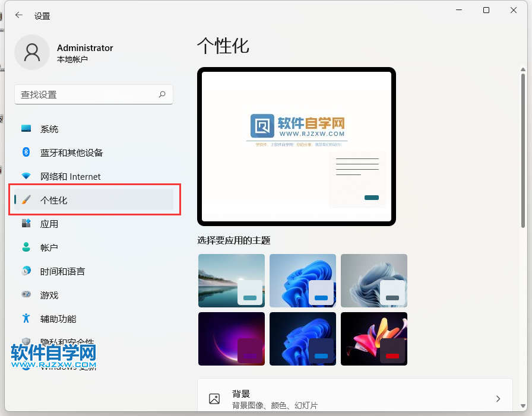Viewport: 532px width, 416px height.
Task: Select the light blue bloom theme
Action: pos(302,280)
